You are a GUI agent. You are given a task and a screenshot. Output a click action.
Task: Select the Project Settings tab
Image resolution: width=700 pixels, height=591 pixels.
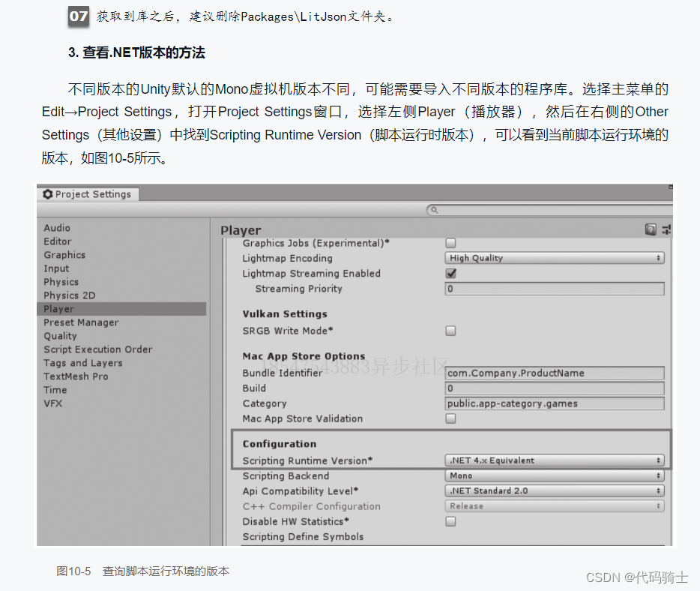tap(88, 194)
